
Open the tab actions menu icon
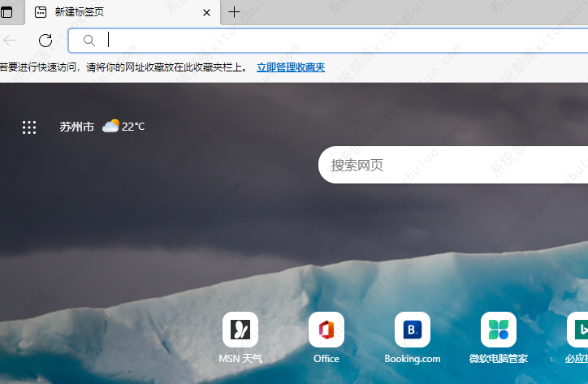tap(6, 12)
